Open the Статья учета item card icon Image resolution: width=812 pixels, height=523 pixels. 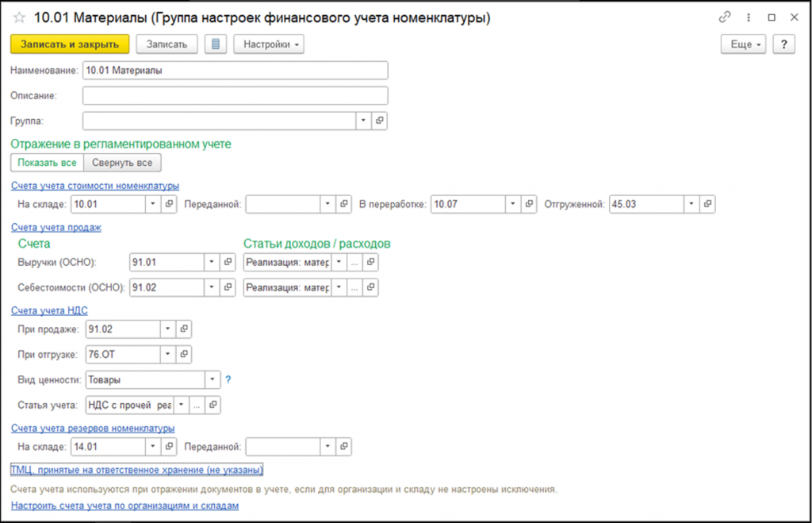click(x=213, y=405)
